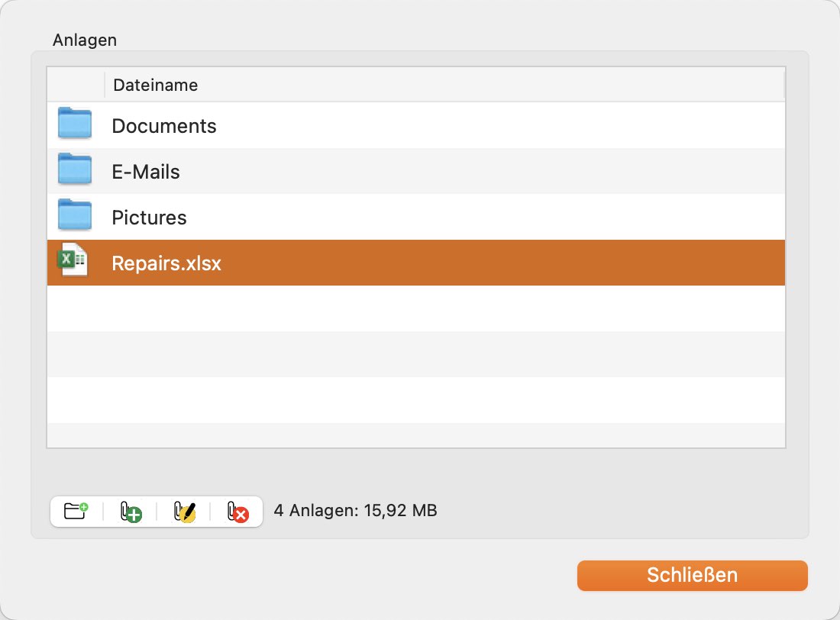This screenshot has height=620, width=840.
Task: Select the highlighted Repairs.xlsx file name
Action: click(x=166, y=263)
